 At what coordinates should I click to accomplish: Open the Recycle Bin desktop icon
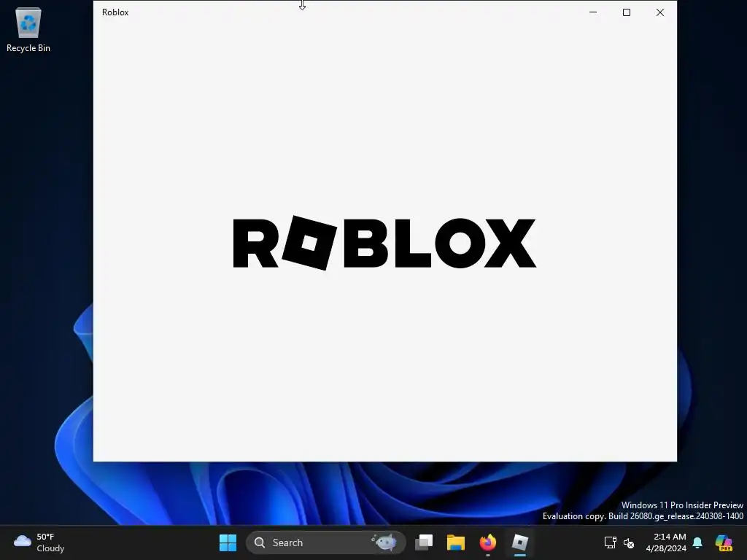(28, 30)
